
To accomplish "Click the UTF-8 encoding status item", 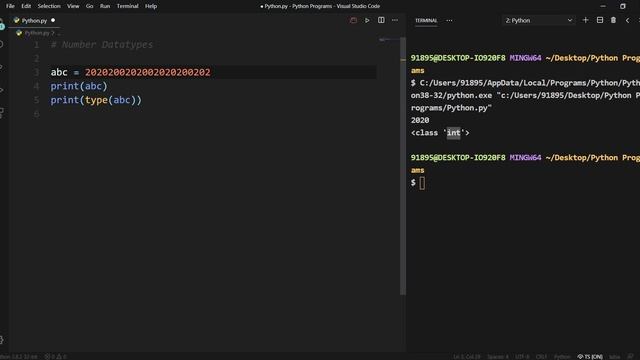I will click(x=522, y=357).
